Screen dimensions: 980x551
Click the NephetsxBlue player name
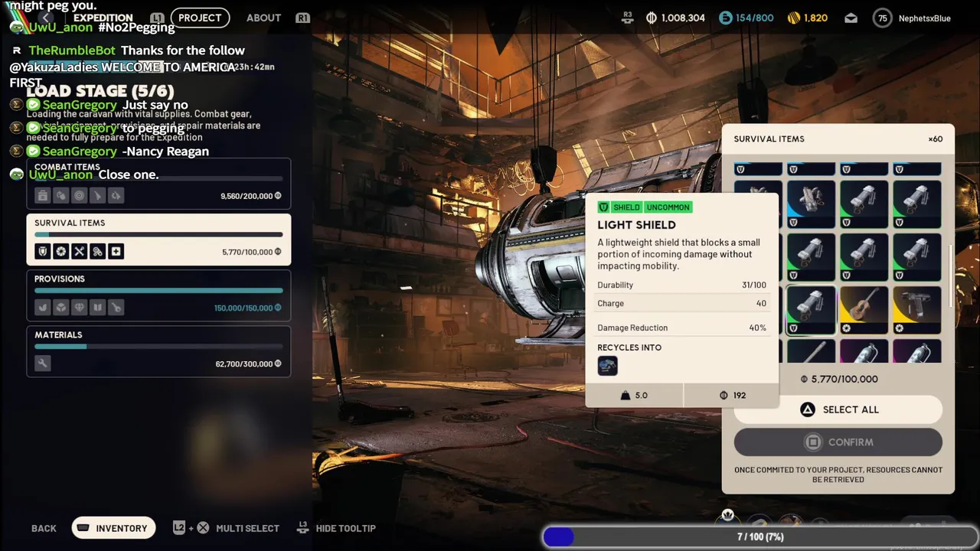point(925,18)
